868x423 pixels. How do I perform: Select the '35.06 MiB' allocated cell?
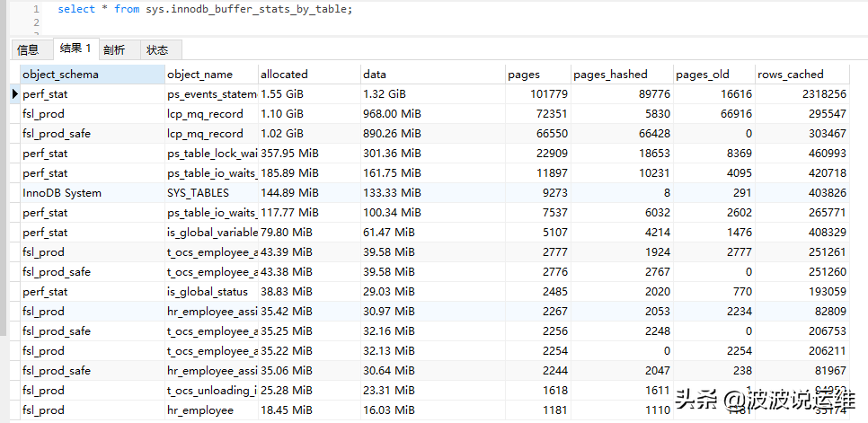pos(309,371)
